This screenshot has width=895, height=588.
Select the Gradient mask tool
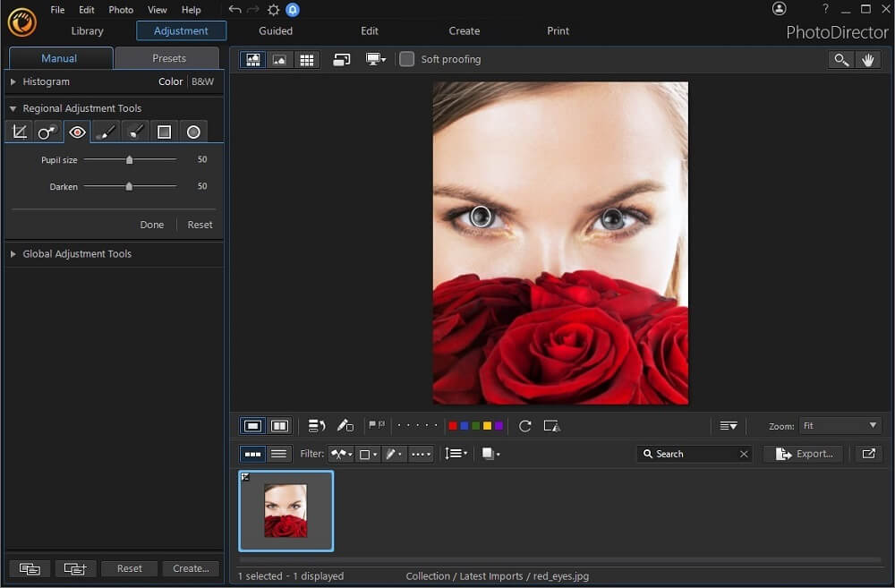pos(165,132)
